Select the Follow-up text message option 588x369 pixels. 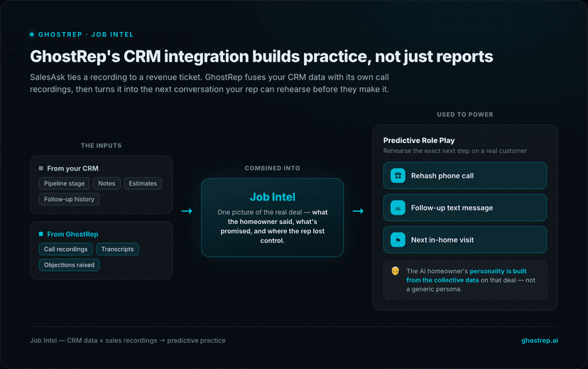point(464,208)
